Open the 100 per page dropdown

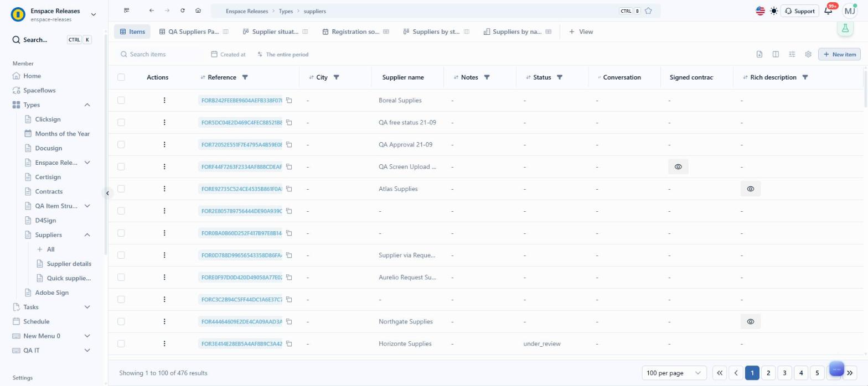point(674,373)
